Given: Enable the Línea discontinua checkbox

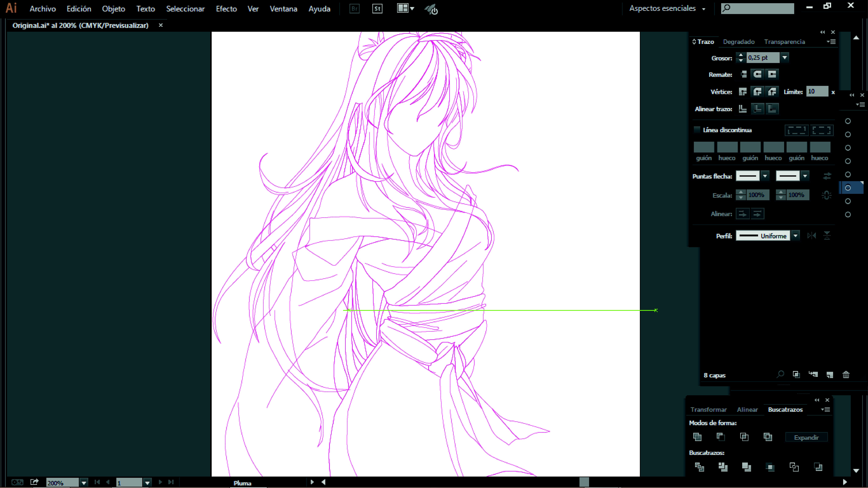Looking at the screenshot, I should click(x=697, y=129).
